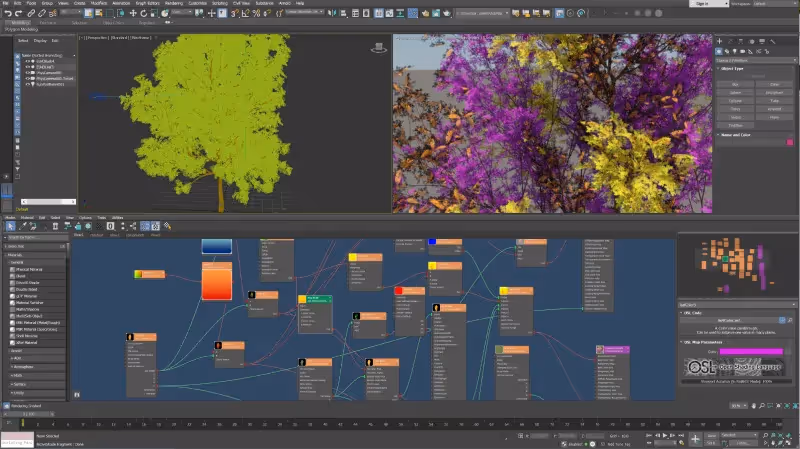The height and width of the screenshot is (449, 800).
Task: Click the Key Filters button
Action: point(742,443)
